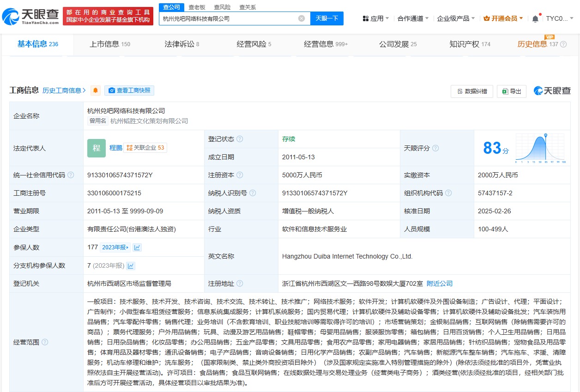Open the 附近公司 link near the address
This screenshot has height=392, width=580.
[439, 283]
